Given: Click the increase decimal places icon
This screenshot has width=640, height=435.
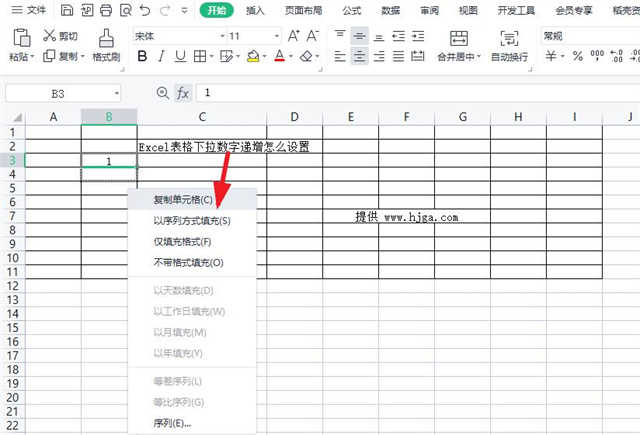Looking at the screenshot, I should coord(616,56).
